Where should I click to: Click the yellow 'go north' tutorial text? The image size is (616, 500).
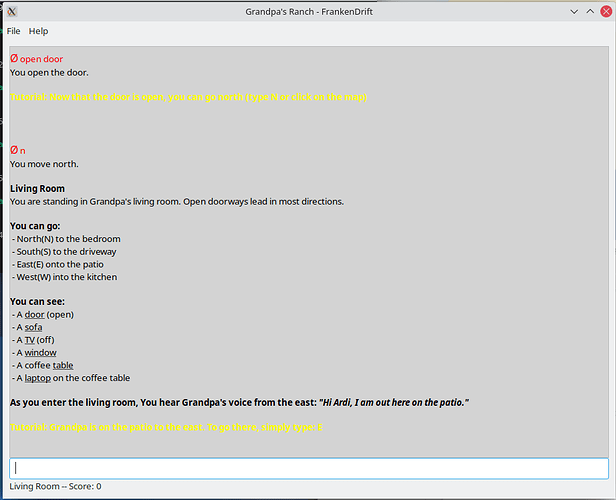tap(189, 97)
